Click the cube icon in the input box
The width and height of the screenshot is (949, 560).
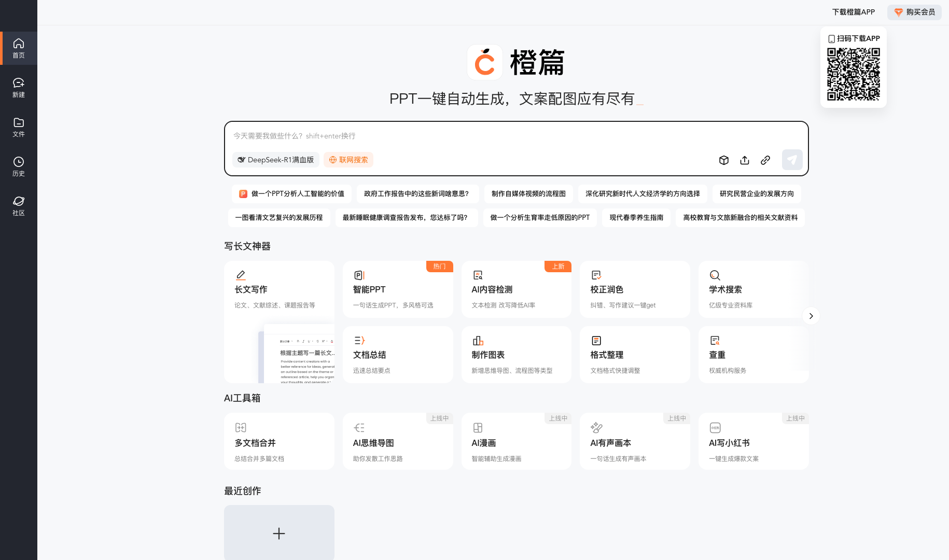point(724,160)
